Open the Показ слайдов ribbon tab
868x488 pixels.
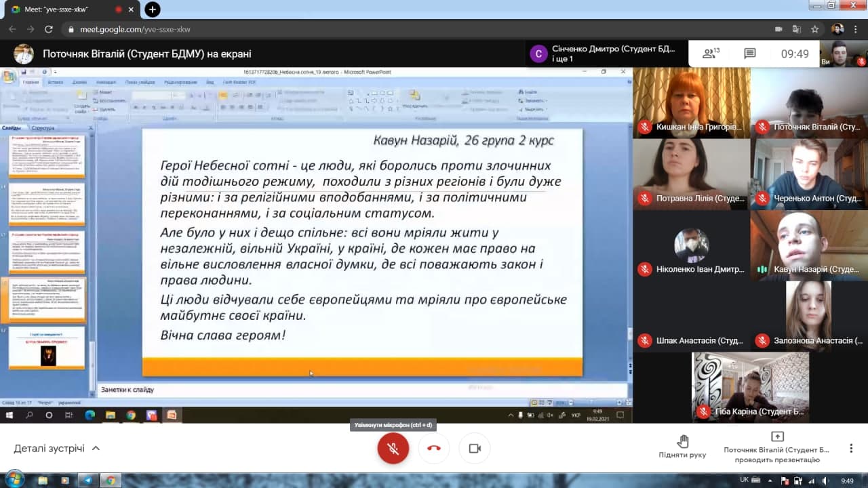140,82
